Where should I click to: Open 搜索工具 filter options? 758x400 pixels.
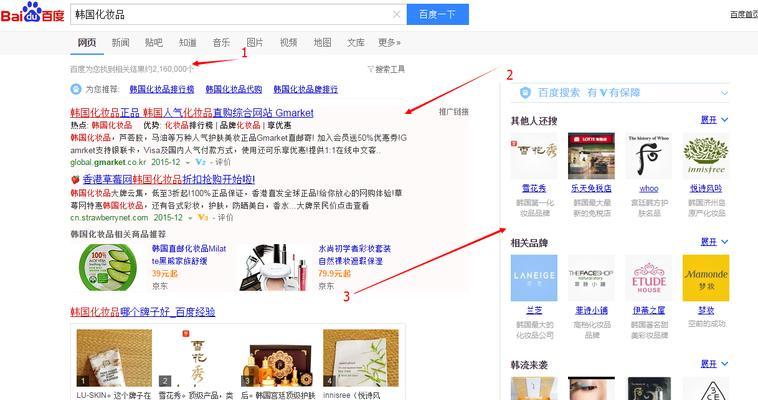[x=386, y=69]
